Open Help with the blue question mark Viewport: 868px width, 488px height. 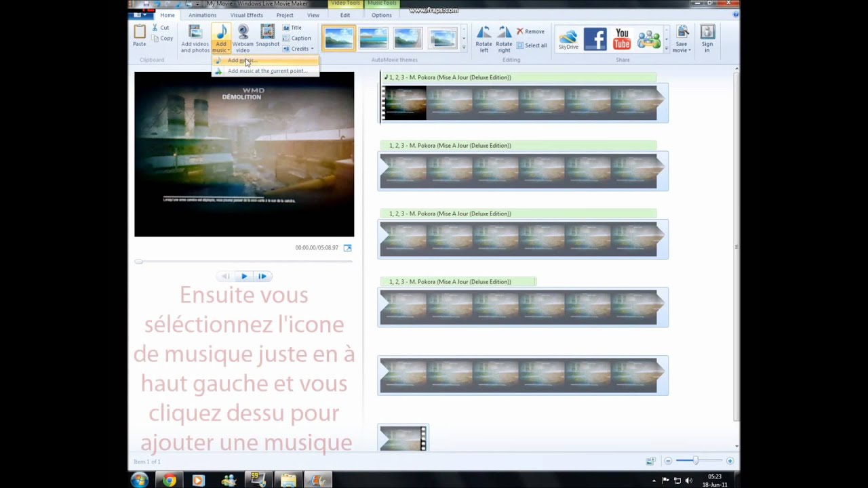pyautogui.click(x=736, y=14)
